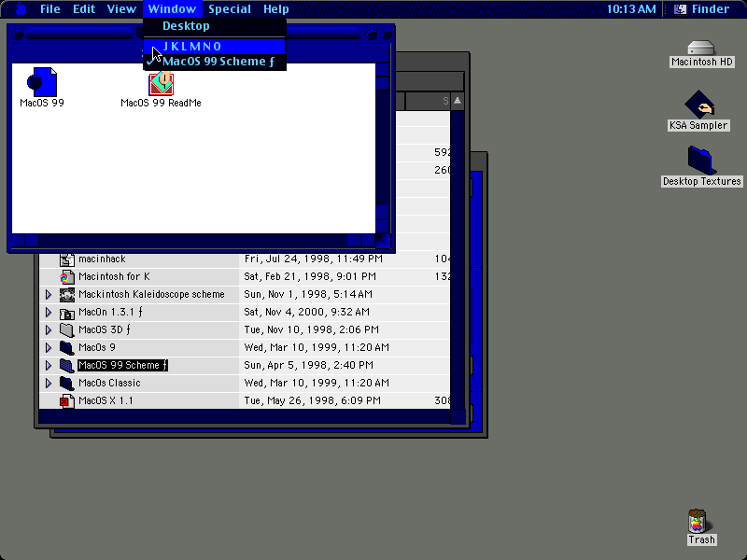747x560 pixels.
Task: Open the Help menu
Action: coord(276,9)
